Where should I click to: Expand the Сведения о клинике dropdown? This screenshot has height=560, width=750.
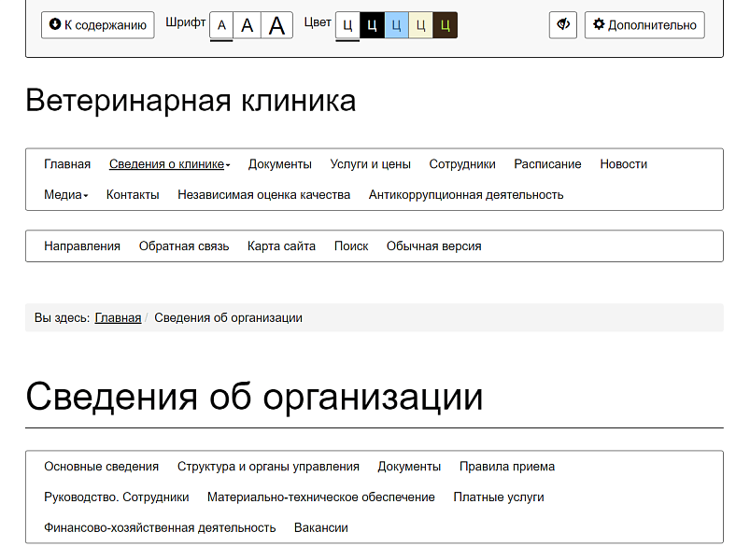(x=168, y=163)
